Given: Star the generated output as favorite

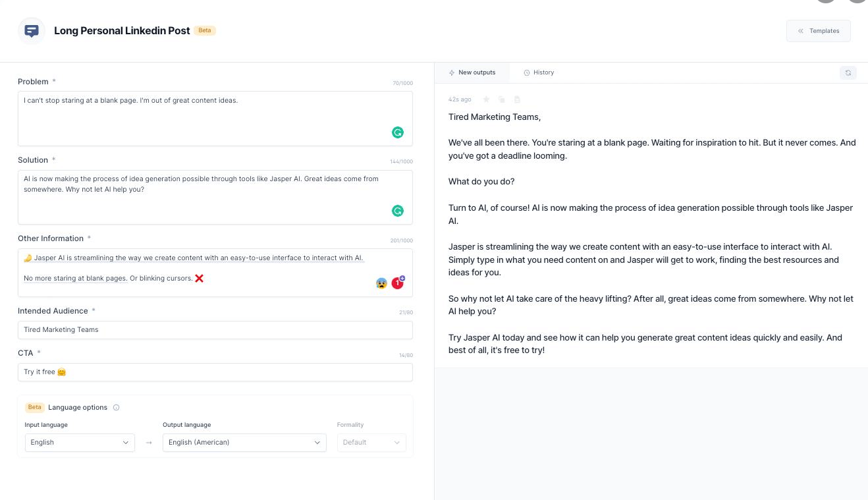Looking at the screenshot, I should click(486, 99).
